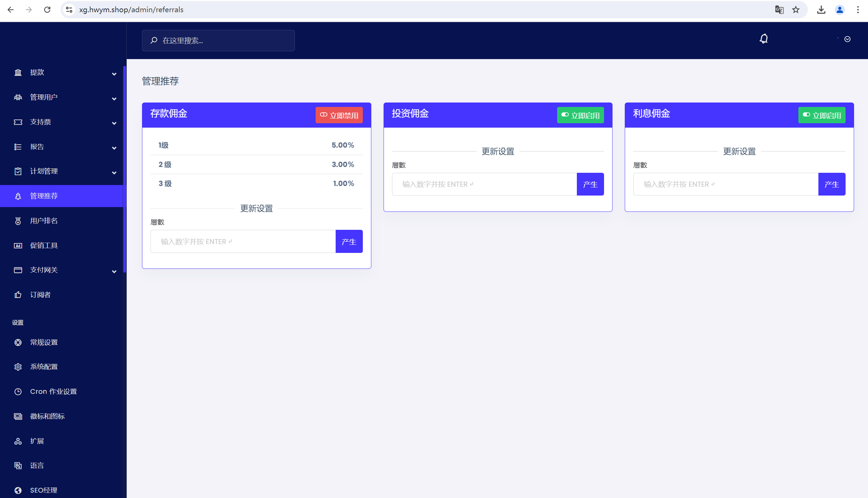Expand the 支付网关 menu chevron
Viewport: 868px width, 498px height.
point(114,272)
